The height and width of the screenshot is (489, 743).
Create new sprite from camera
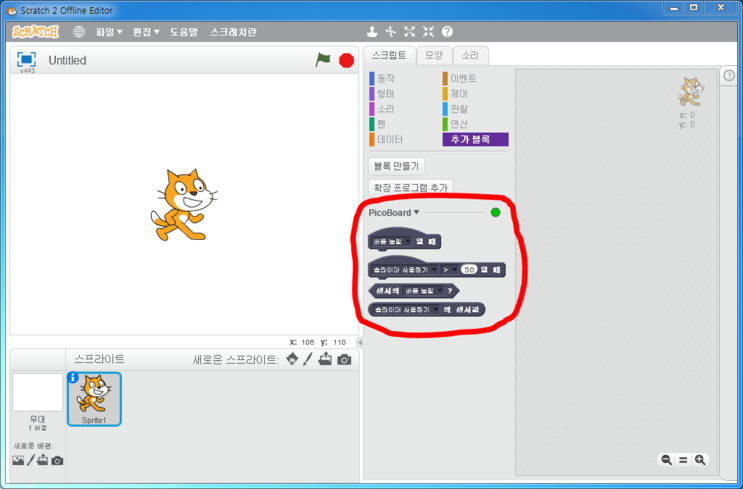pos(344,360)
